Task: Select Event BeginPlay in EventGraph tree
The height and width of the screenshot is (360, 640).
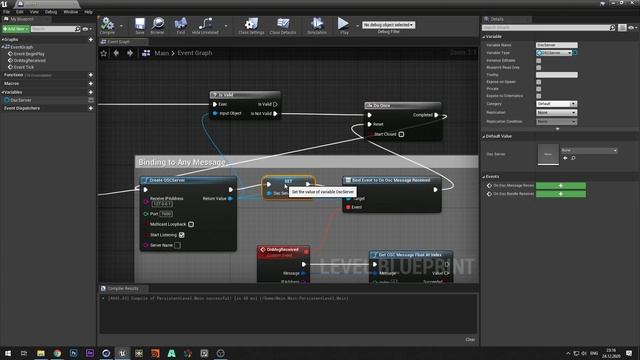Action: pos(29,54)
